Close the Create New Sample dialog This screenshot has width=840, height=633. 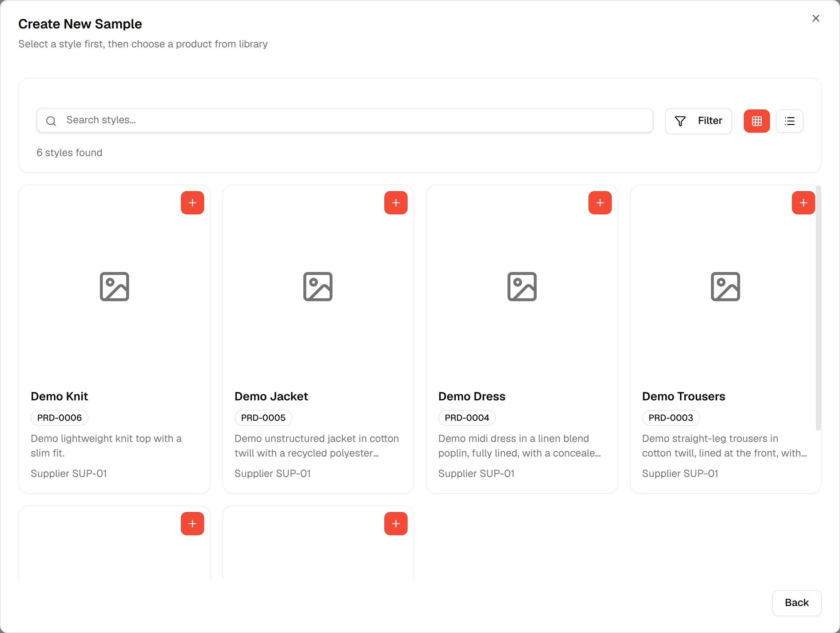[815, 18]
